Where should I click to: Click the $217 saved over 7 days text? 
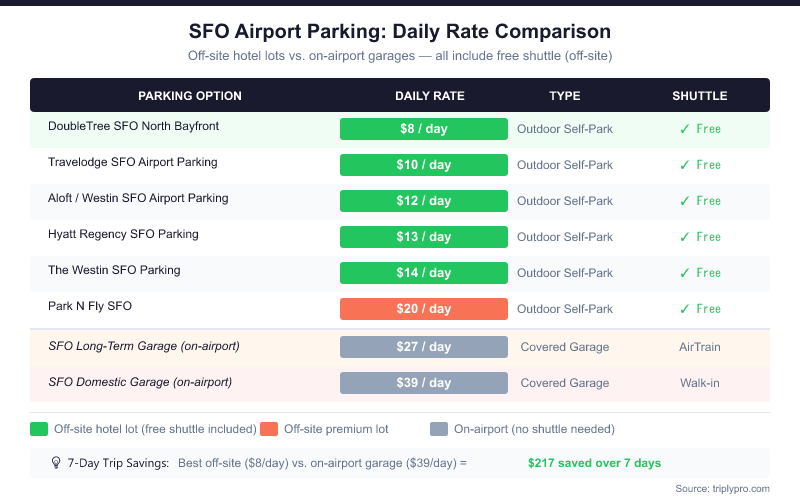point(594,463)
